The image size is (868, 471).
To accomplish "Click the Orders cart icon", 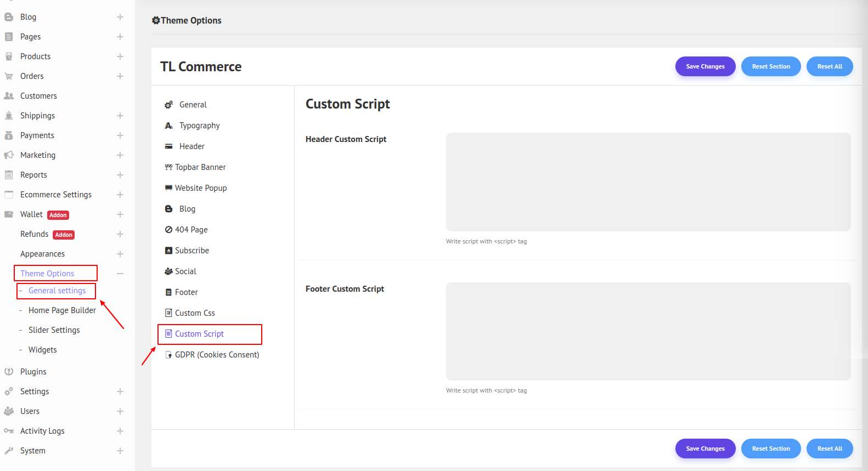I will click(9, 76).
